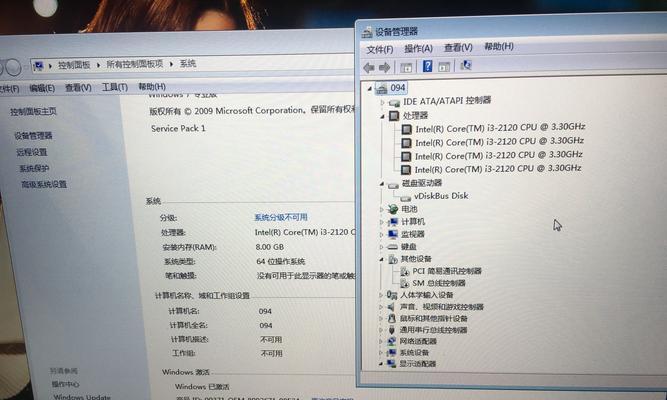The image size is (667, 400).
Task: Select second Intel i3-2120 CPU entry
Action: coord(499,141)
